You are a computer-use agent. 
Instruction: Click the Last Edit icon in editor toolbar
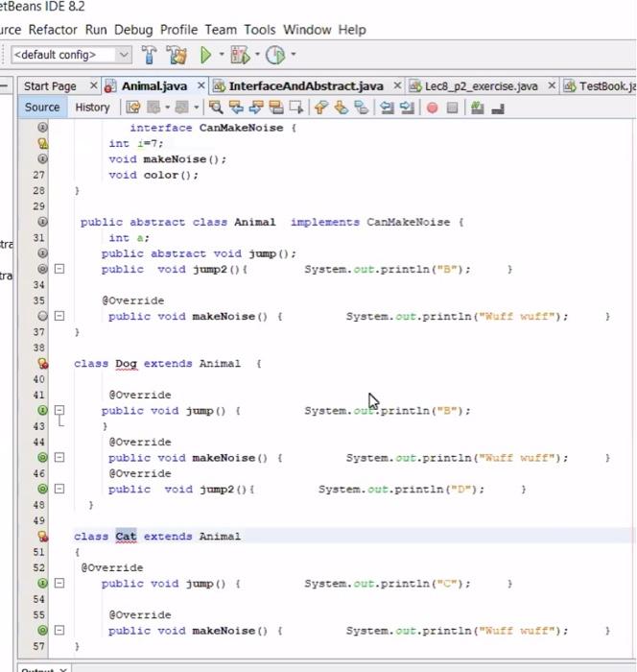click(x=133, y=108)
